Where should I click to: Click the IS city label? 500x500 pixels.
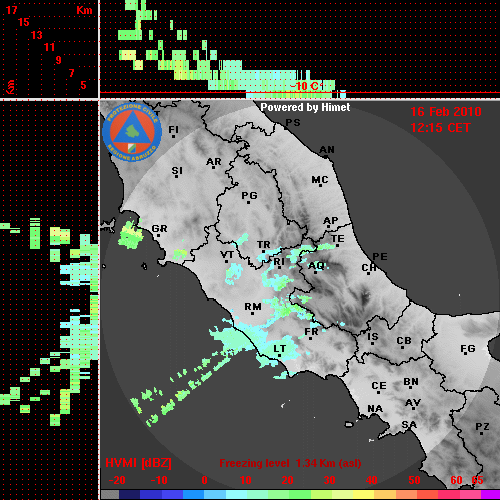tap(373, 337)
